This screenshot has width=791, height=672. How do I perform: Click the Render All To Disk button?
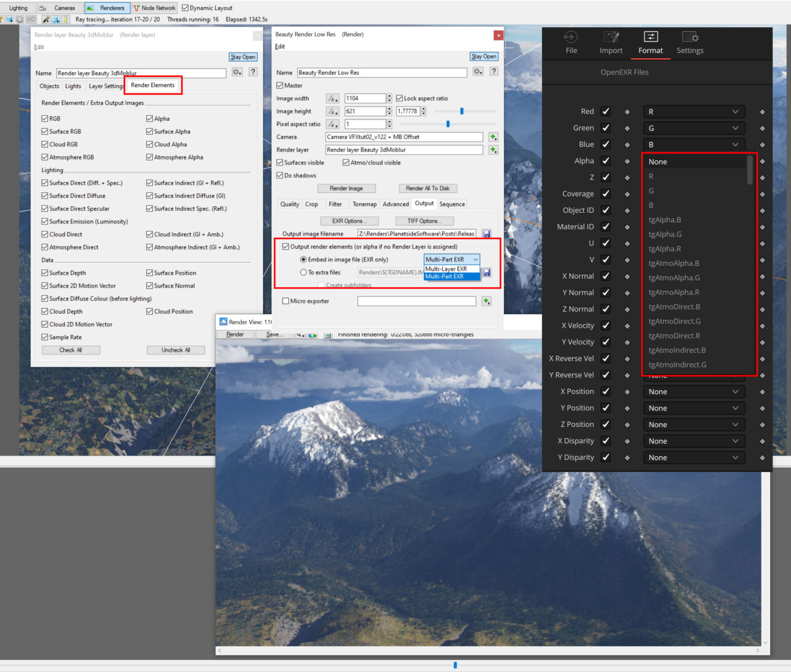[x=428, y=188]
